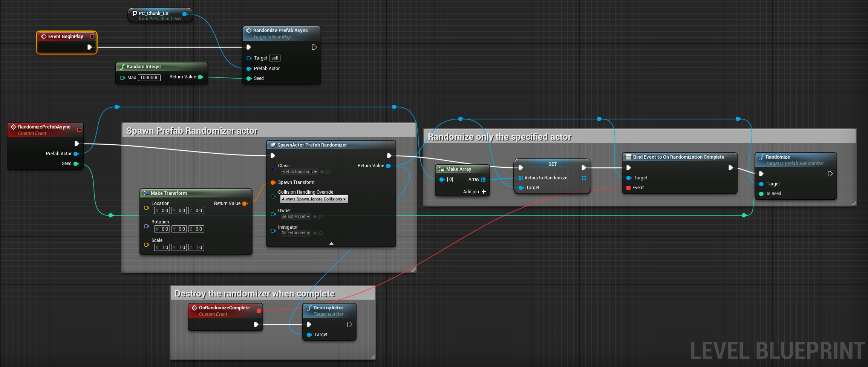Image resolution: width=868 pixels, height=367 pixels.
Task: Click the Prefab Actor input pin on Randomize Prefab Async
Action: pos(249,69)
